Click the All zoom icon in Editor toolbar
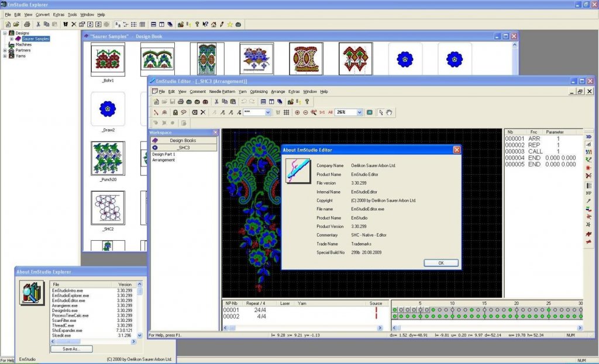This screenshot has height=364, width=599. pyautogui.click(x=330, y=113)
